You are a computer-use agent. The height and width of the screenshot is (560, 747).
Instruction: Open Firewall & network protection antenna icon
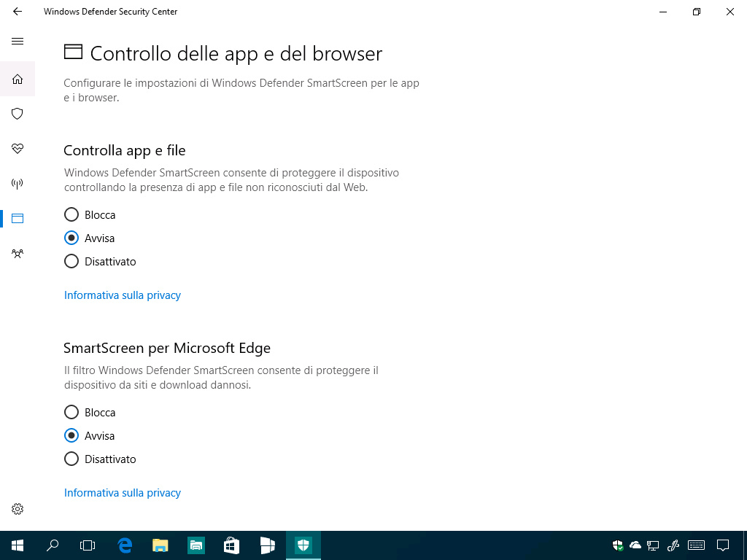pos(18,184)
